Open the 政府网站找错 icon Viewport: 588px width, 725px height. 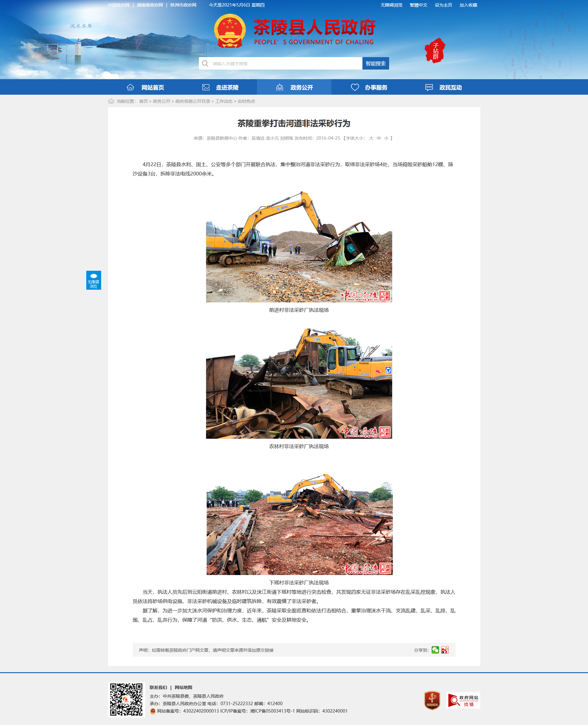[x=463, y=700]
